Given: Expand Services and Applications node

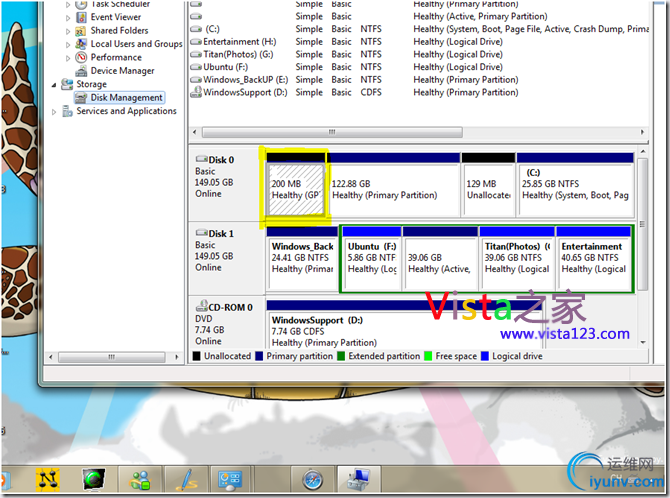Looking at the screenshot, I should pyautogui.click(x=54, y=112).
